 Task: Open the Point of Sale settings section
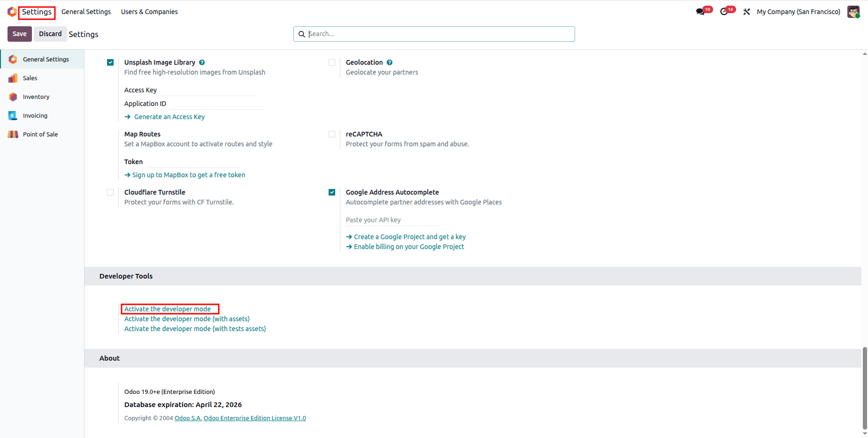tap(40, 134)
